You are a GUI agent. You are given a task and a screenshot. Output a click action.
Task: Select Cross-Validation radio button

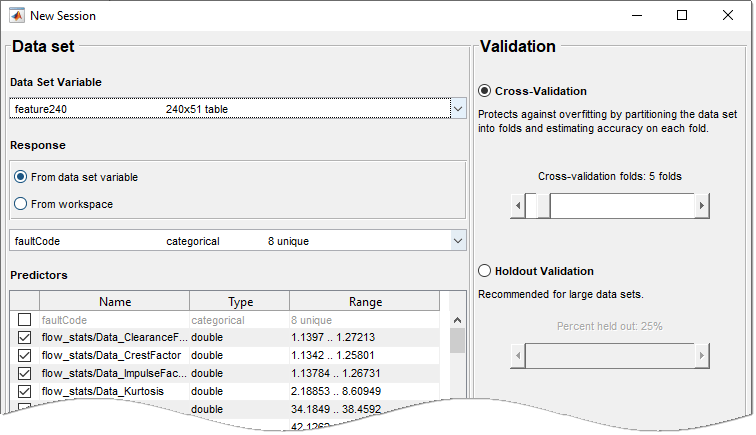click(x=485, y=91)
